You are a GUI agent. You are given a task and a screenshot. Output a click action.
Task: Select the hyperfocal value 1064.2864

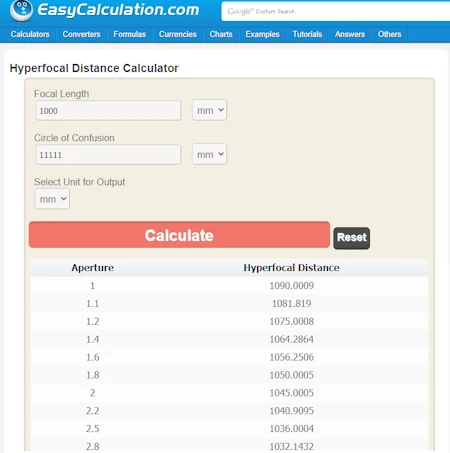click(292, 339)
